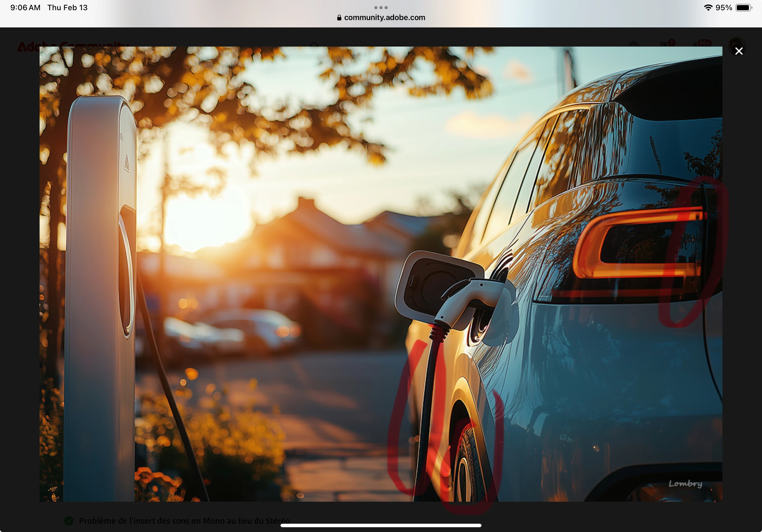Tap the lock icon beside the URL
The height and width of the screenshot is (532, 762).
coord(339,18)
